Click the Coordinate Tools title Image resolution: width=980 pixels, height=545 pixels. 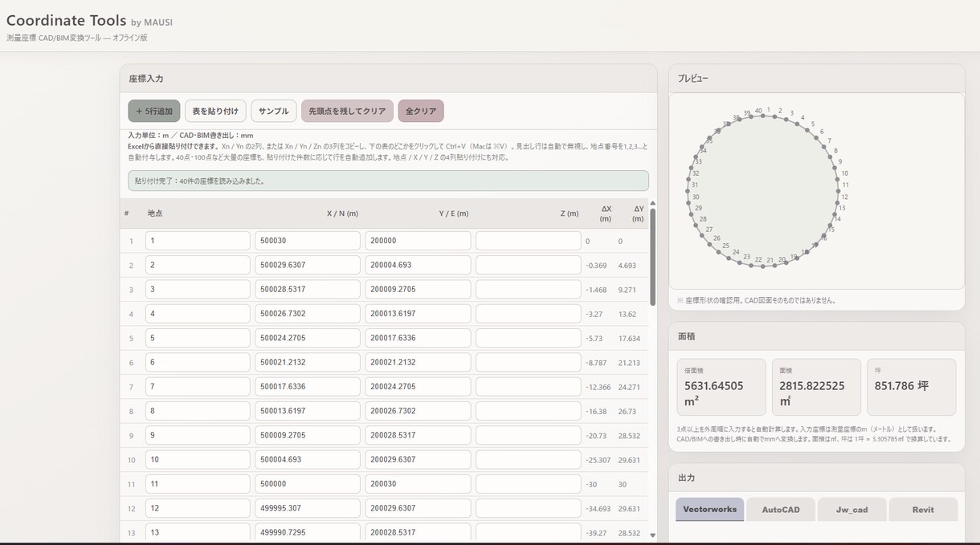(66, 21)
